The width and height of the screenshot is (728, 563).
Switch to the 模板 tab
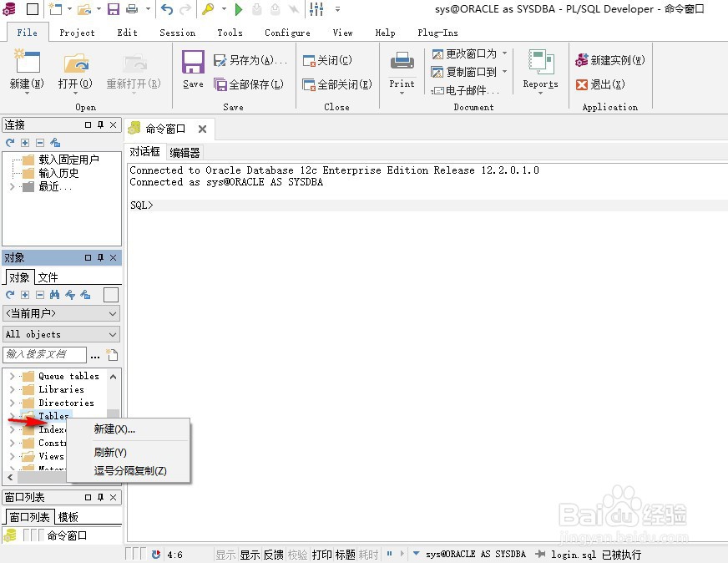coord(68,517)
